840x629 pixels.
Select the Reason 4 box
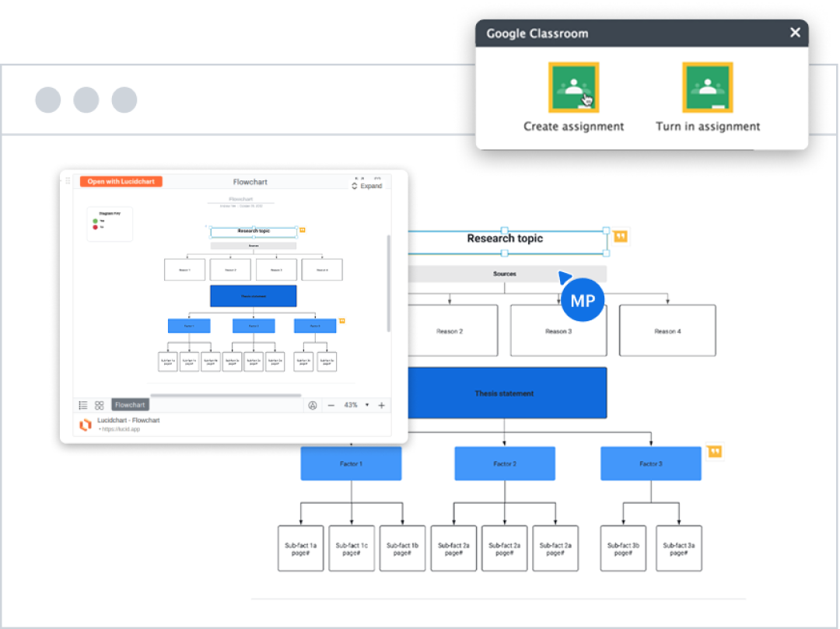(x=667, y=330)
